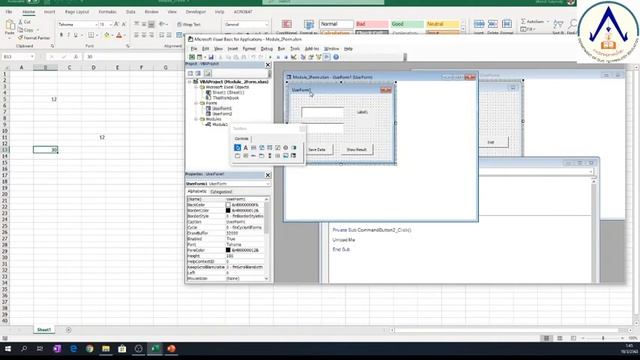Open the Debug menu in VBA editor
The width and height of the screenshot is (640, 360).
click(266, 49)
